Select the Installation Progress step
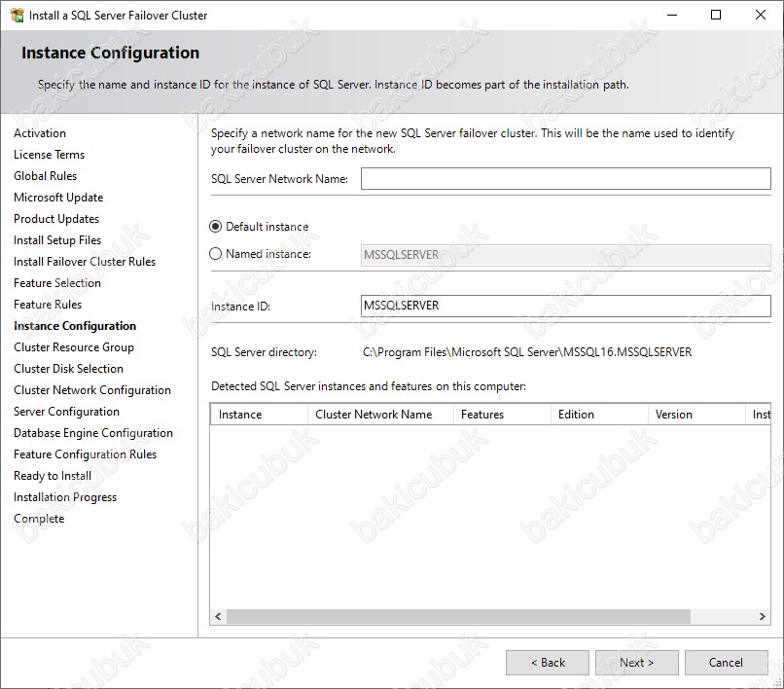784x689 pixels. [x=65, y=497]
